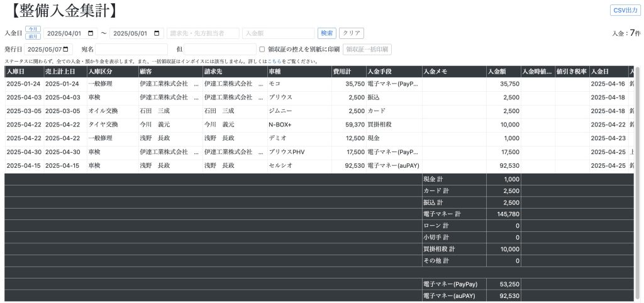
Task: Click the 値引き税率 column header
Action: click(572, 72)
